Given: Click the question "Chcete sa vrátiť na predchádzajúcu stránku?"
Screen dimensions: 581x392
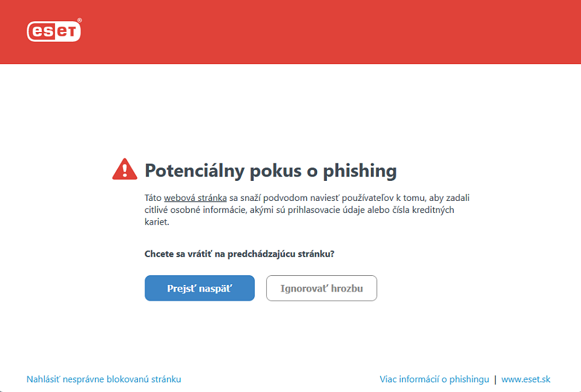Looking at the screenshot, I should coord(240,254).
